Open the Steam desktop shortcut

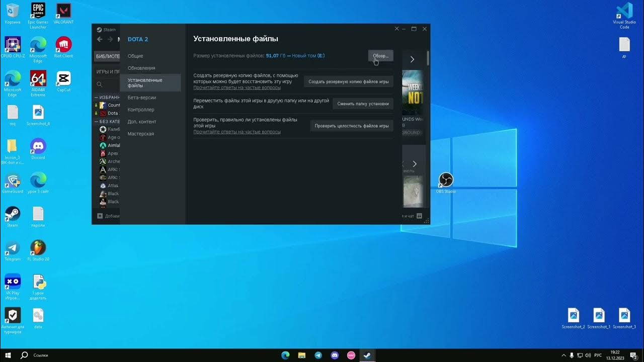pyautogui.click(x=13, y=217)
